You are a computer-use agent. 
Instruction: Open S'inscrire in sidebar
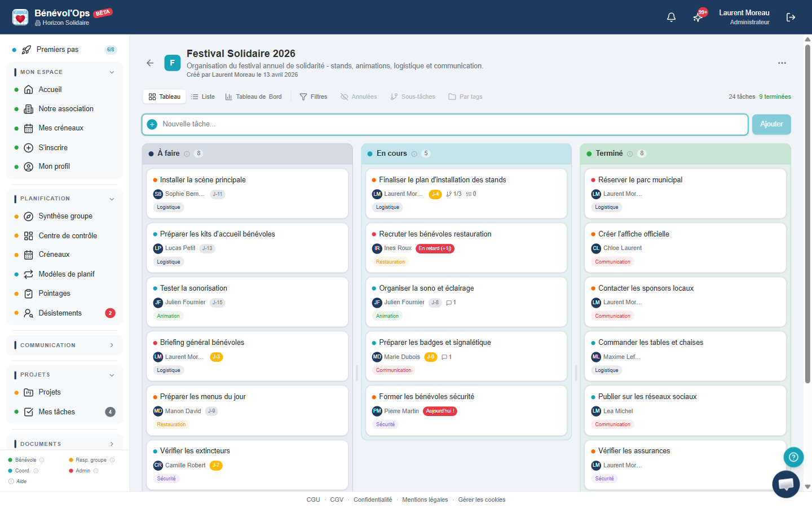tap(64, 148)
